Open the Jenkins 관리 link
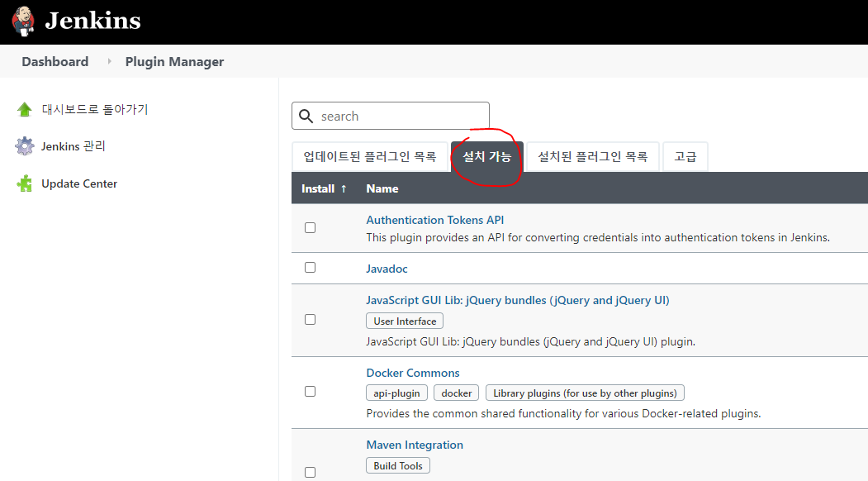The height and width of the screenshot is (481, 868). [x=73, y=146]
